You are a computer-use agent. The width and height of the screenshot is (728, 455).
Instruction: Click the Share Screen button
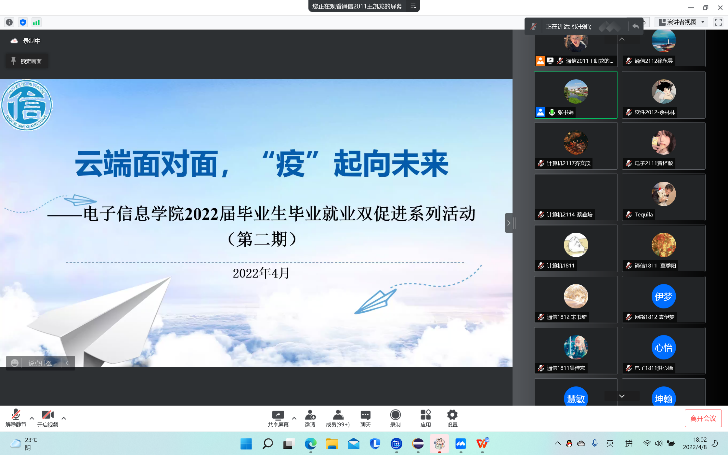pos(278,416)
